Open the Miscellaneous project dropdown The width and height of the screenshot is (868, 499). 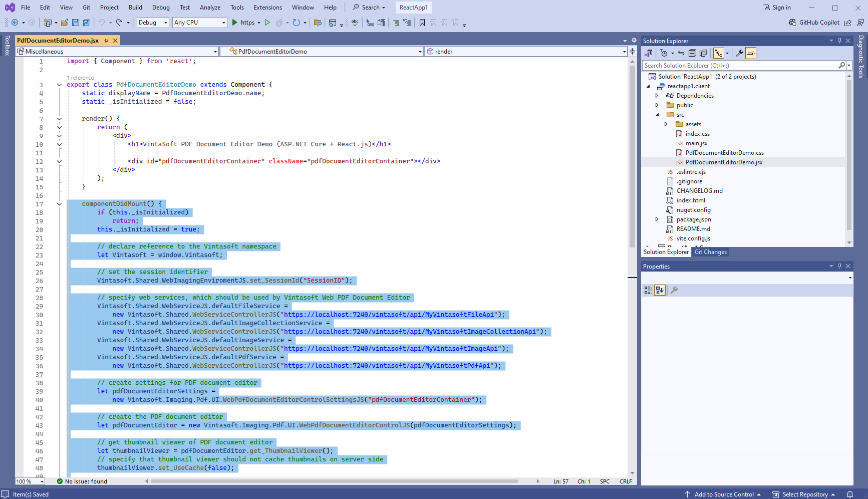tap(118, 51)
